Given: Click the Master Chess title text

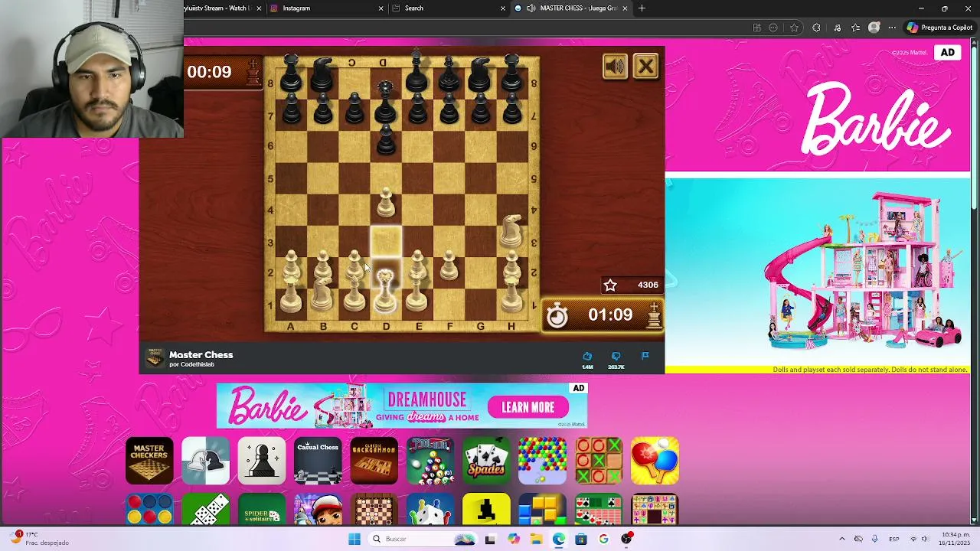Looking at the screenshot, I should (x=201, y=354).
